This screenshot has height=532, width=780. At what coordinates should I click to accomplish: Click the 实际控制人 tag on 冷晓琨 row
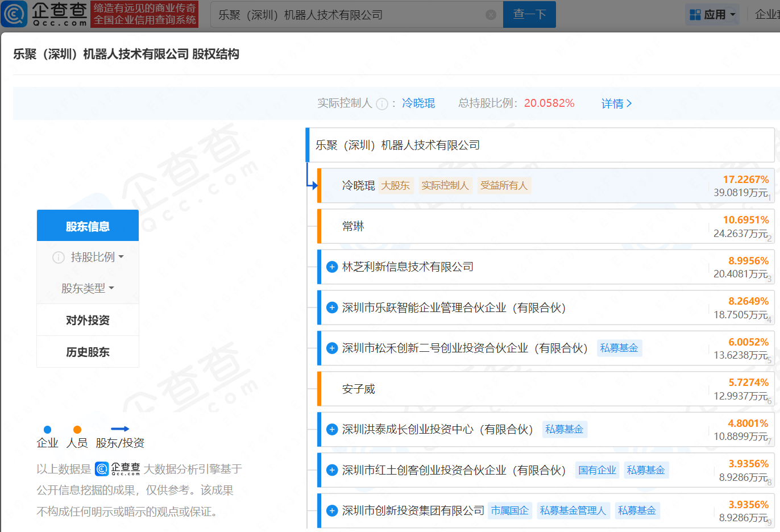tap(445, 185)
